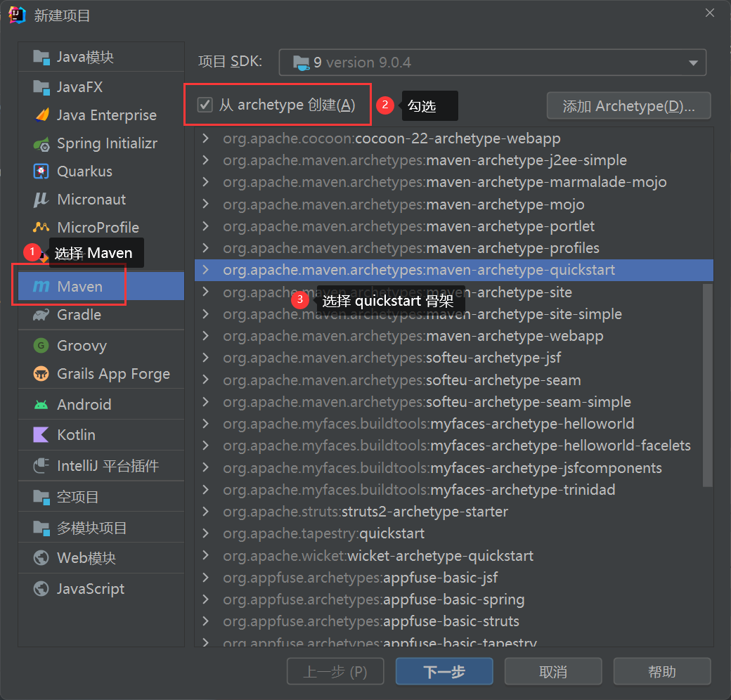Screen dimensions: 731x700
Task: Choose the Gradle project type
Action: pyautogui.click(x=101, y=315)
